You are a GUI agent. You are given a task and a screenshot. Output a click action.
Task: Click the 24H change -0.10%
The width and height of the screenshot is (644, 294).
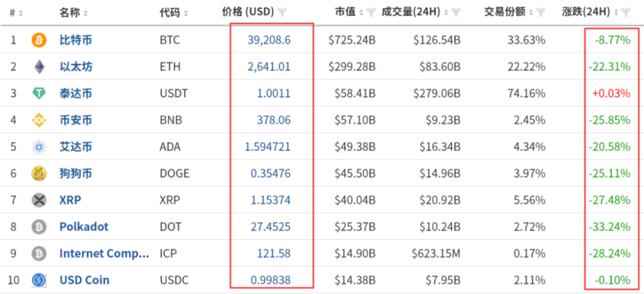point(612,280)
